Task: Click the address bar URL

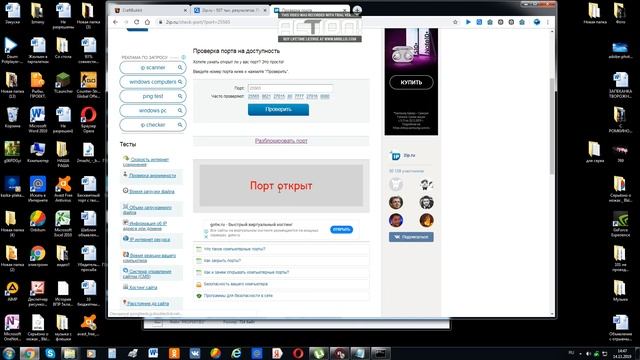Action: tap(198, 22)
